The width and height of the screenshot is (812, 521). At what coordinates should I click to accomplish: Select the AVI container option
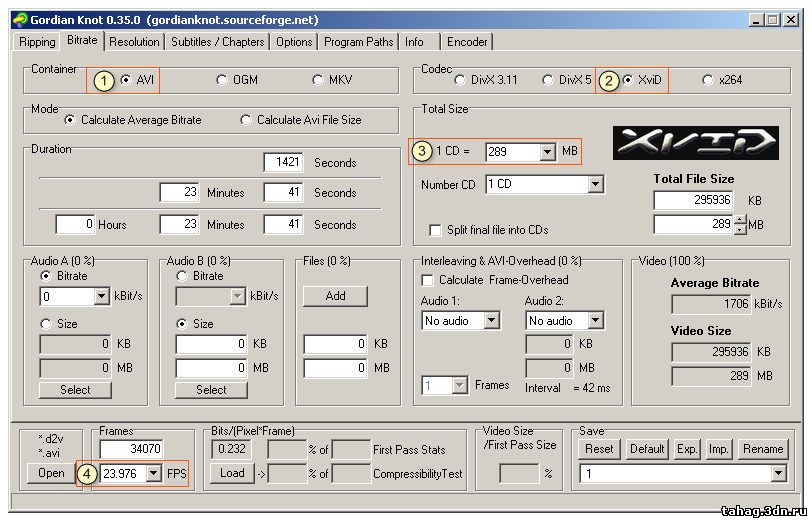point(126,80)
